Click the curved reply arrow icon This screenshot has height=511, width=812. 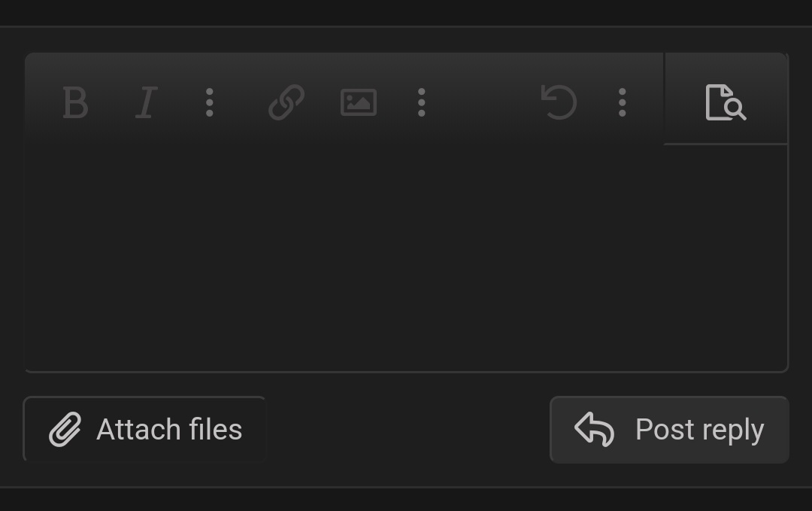[x=595, y=430]
